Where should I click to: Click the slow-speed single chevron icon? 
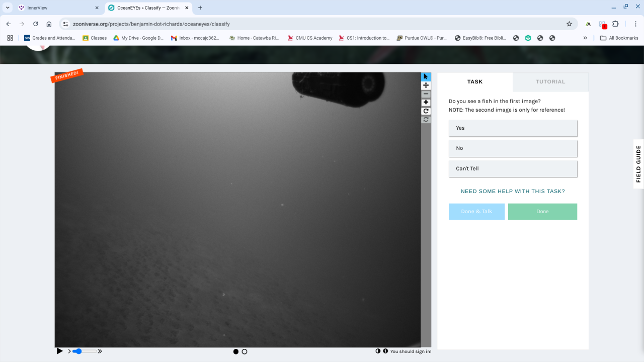(69, 351)
